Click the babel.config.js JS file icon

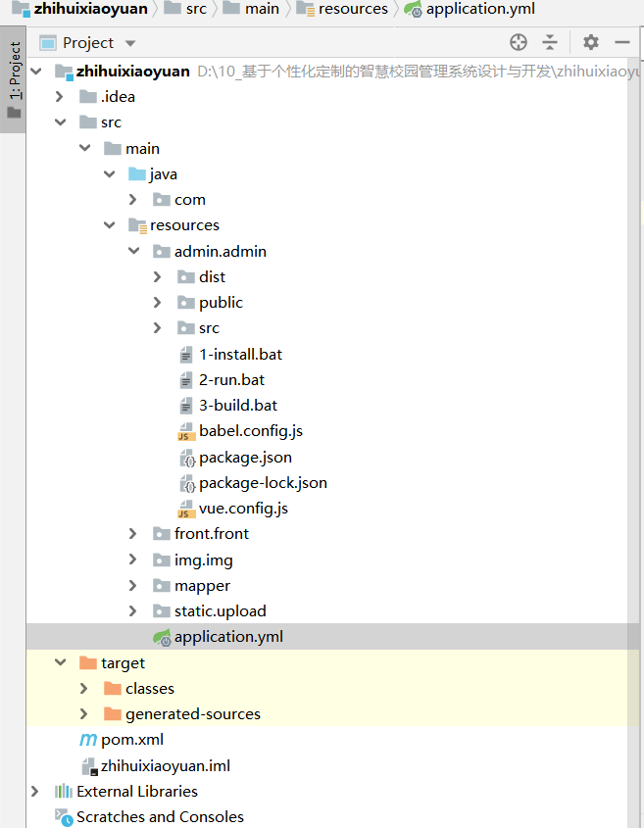click(186, 431)
